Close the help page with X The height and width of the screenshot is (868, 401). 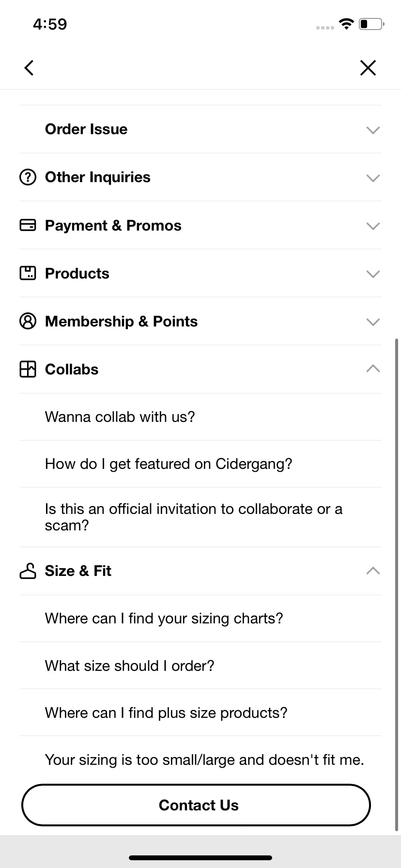coord(368,68)
